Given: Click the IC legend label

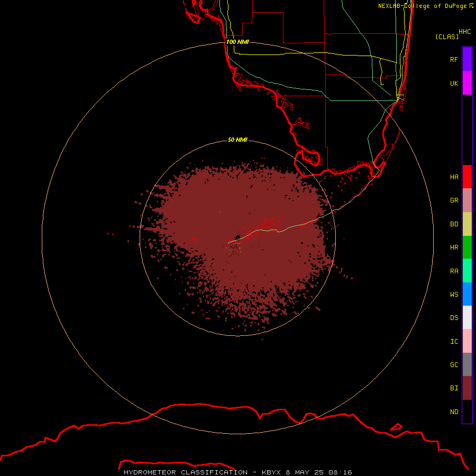Looking at the screenshot, I should click(454, 342).
